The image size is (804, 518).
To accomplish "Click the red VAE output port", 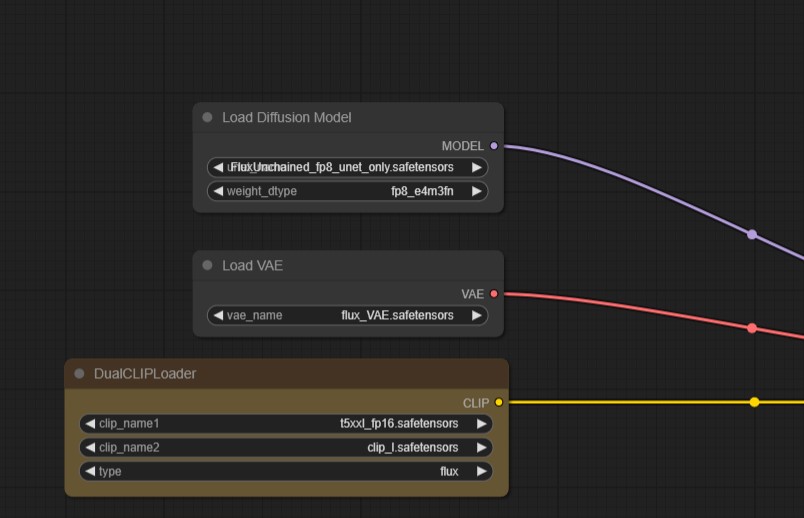I will (x=494, y=294).
